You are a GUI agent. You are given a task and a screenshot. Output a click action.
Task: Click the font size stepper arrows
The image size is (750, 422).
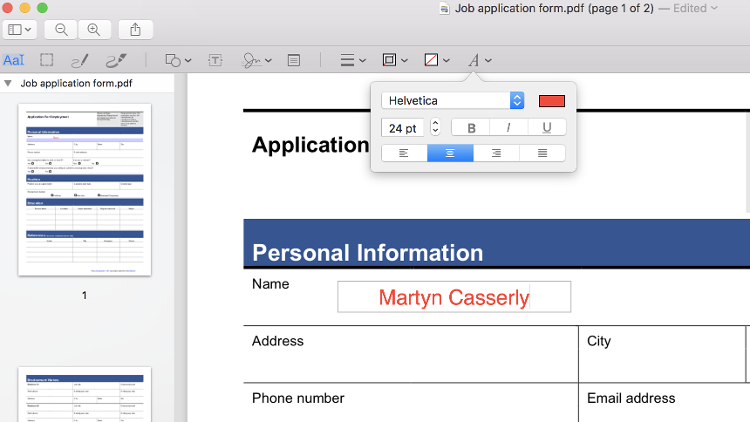435,127
